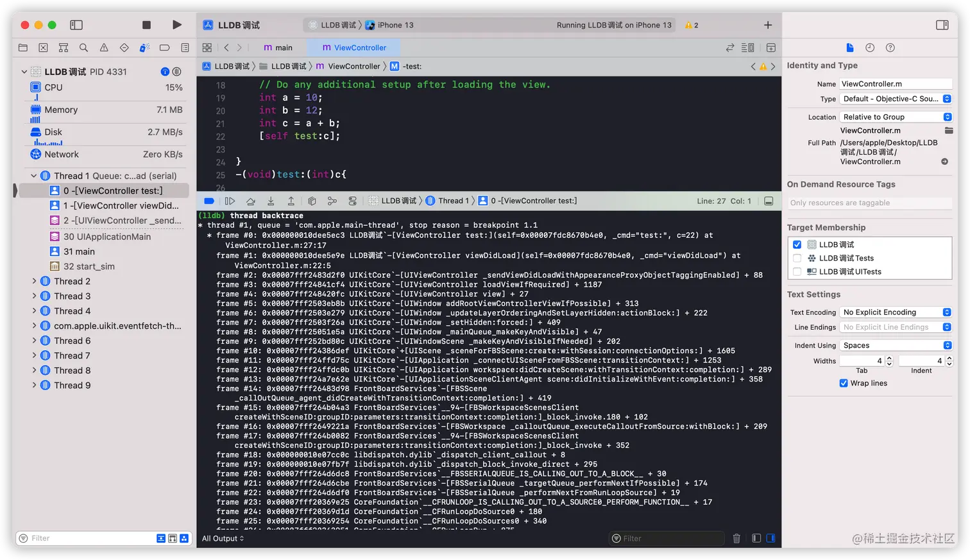Open the Symbol navigator hierarchy icon
Viewport: 970px width, 560px height.
click(64, 47)
